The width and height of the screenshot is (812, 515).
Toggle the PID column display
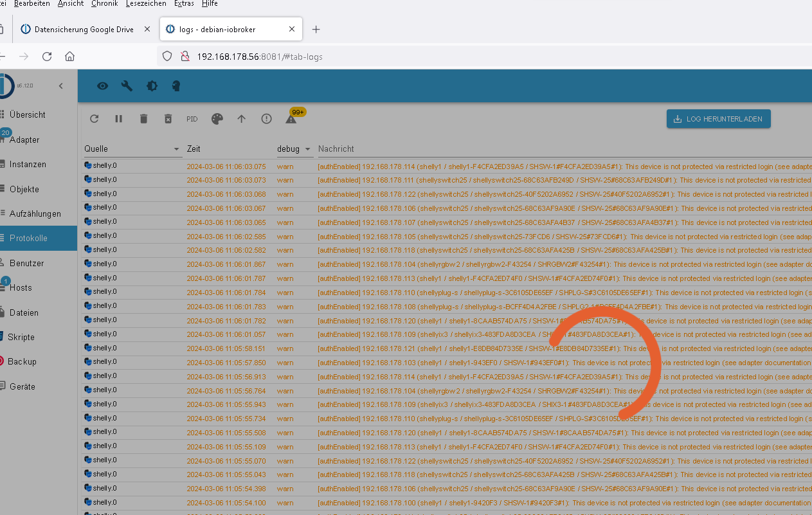192,119
